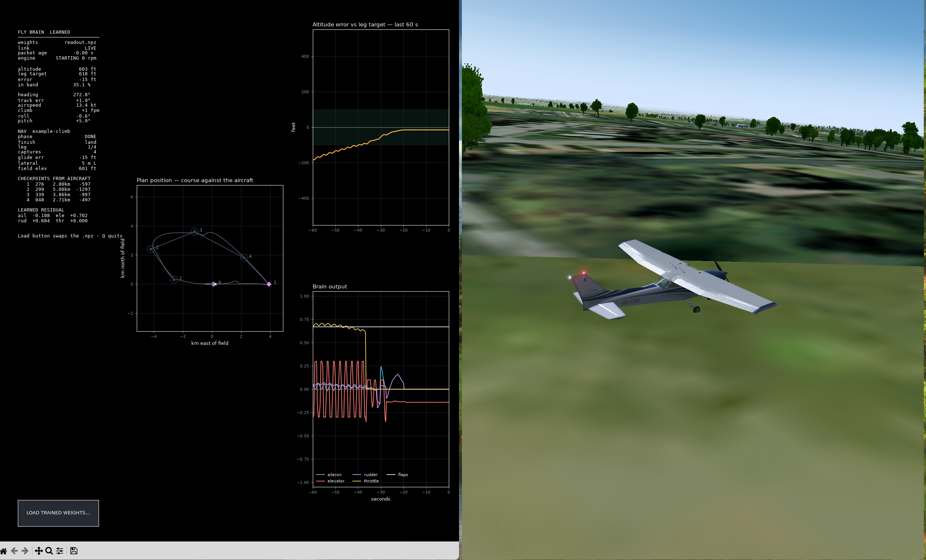Save the figure with floppy icon
This screenshot has height=560, width=926.
coord(74,551)
